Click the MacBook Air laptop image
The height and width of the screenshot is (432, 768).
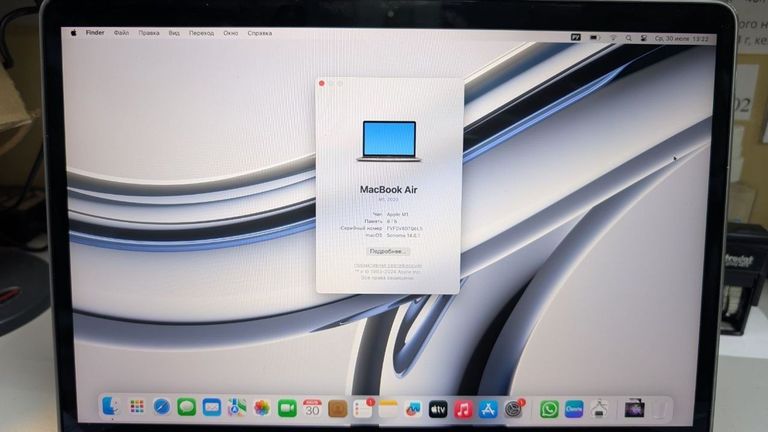pyautogui.click(x=389, y=142)
